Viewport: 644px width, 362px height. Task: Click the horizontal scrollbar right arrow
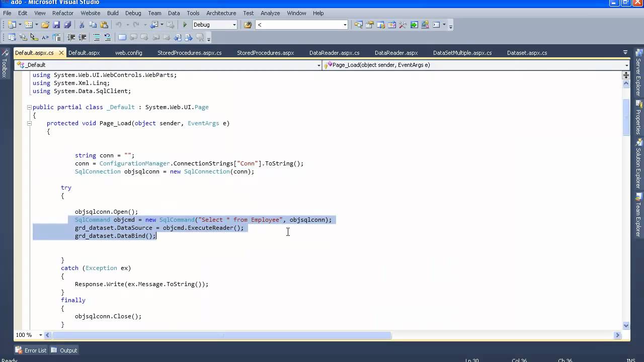click(617, 335)
